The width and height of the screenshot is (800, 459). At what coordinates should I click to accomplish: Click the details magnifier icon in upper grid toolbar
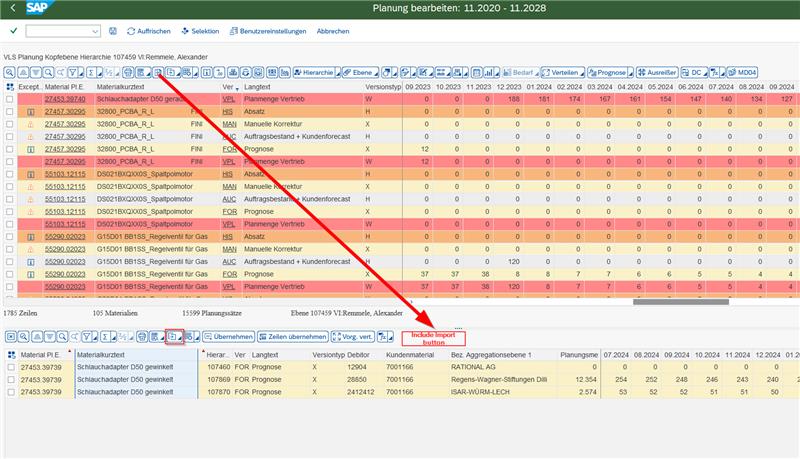pos(9,73)
